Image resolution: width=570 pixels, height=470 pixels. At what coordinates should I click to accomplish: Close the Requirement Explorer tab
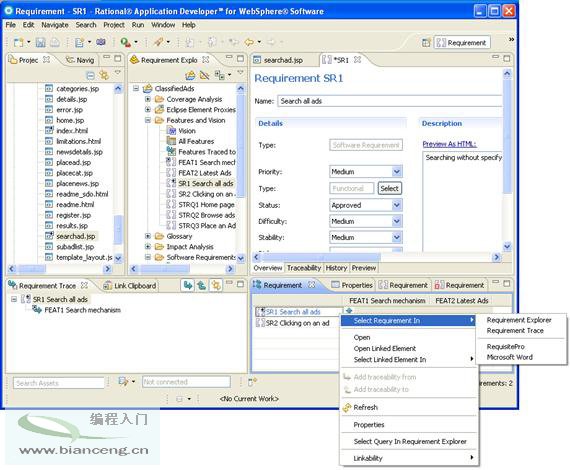[x=206, y=59]
